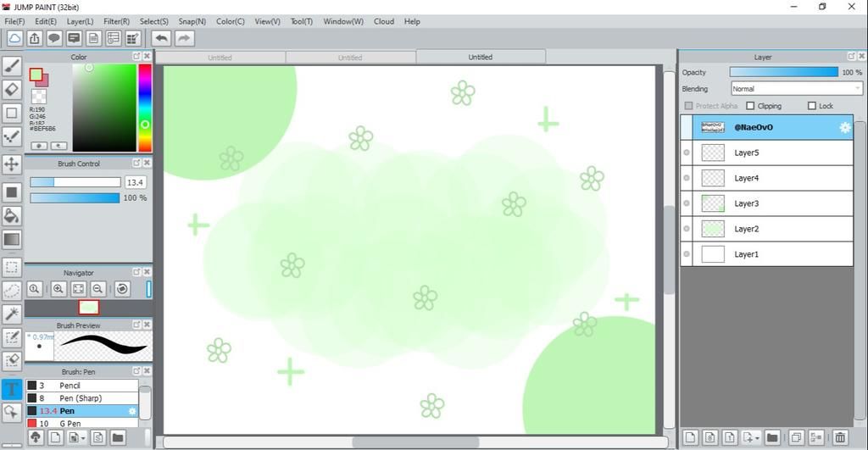Click the Undo arrow button

click(x=162, y=38)
